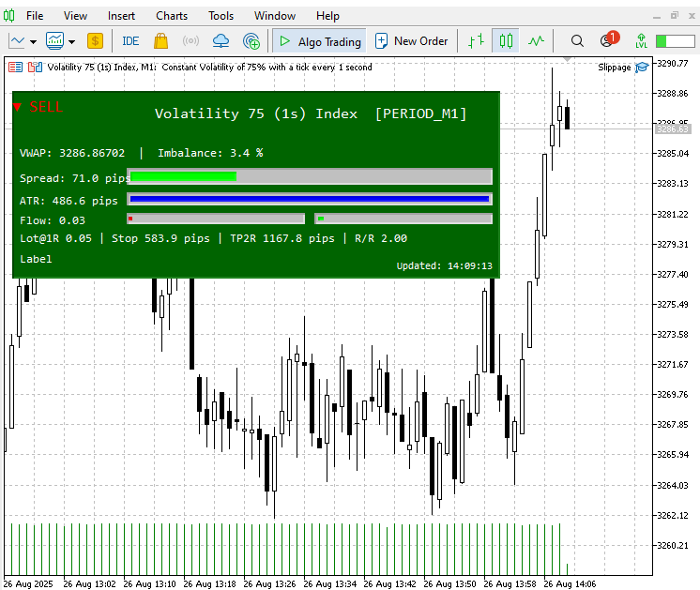Click the gray chart shift triangle marker

[x=567, y=59]
